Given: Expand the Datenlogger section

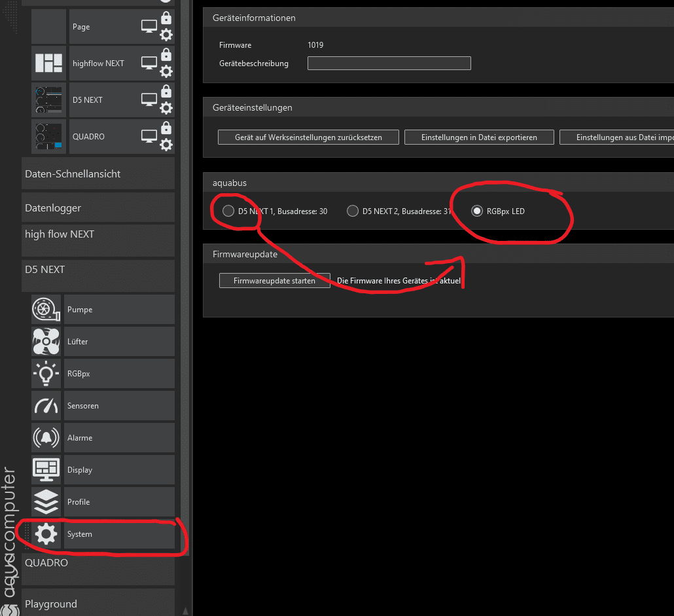Looking at the screenshot, I should coord(98,208).
